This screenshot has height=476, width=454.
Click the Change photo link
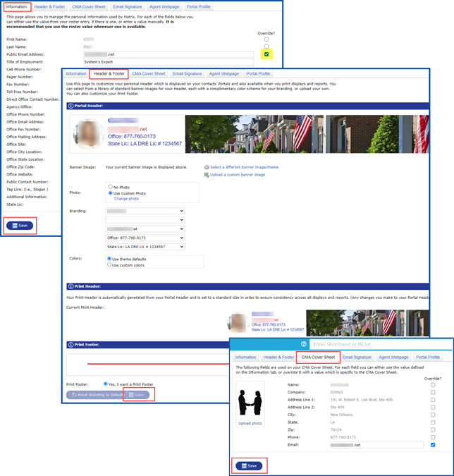coord(127,199)
